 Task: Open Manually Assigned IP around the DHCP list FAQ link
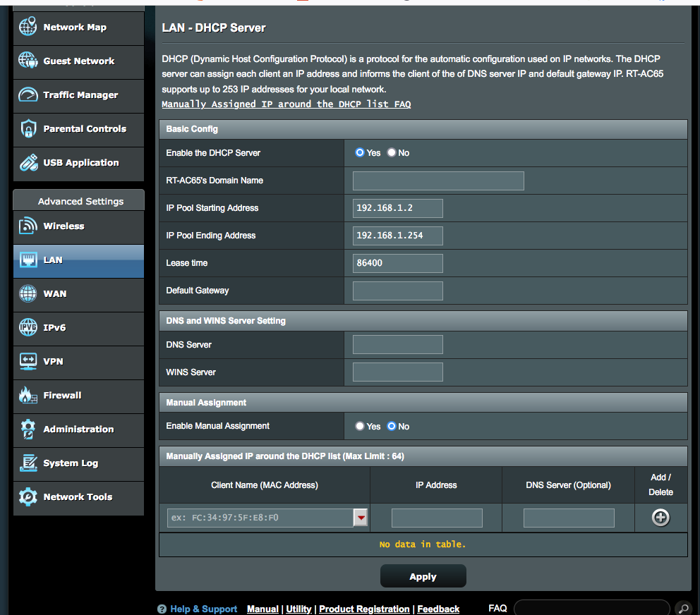(286, 104)
